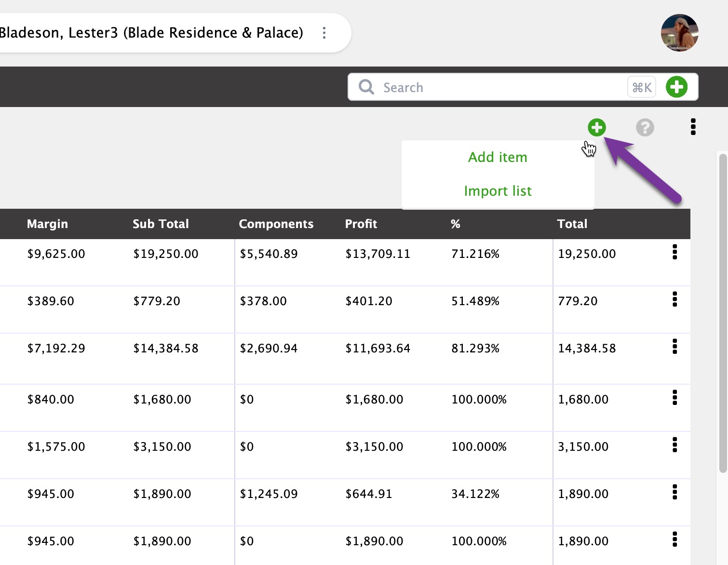Select the $840.00 margin cell
The height and width of the screenshot is (565, 728).
coord(51,399)
